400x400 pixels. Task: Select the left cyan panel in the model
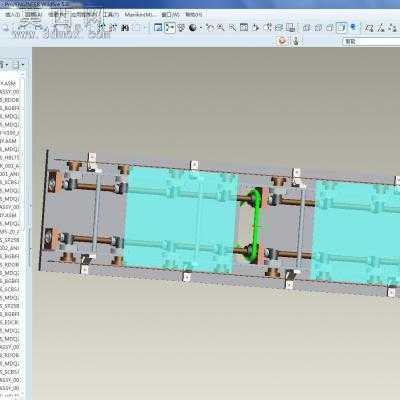[x=181, y=219]
